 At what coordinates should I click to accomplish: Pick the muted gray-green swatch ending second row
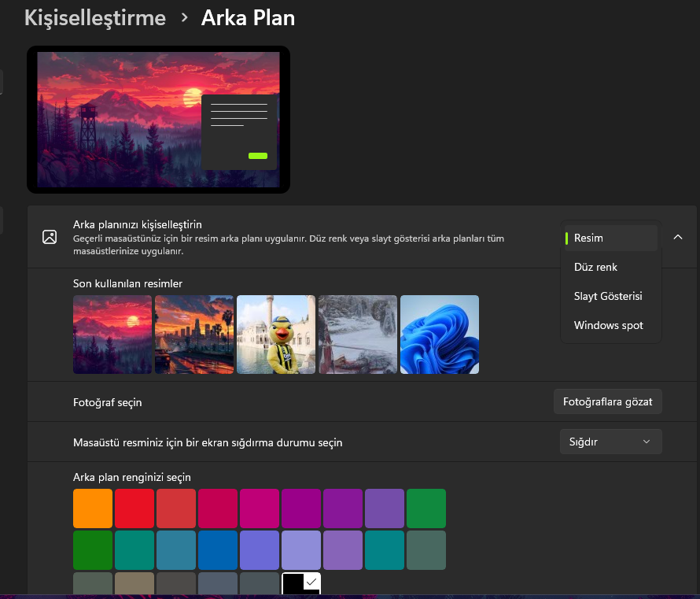coord(426,550)
